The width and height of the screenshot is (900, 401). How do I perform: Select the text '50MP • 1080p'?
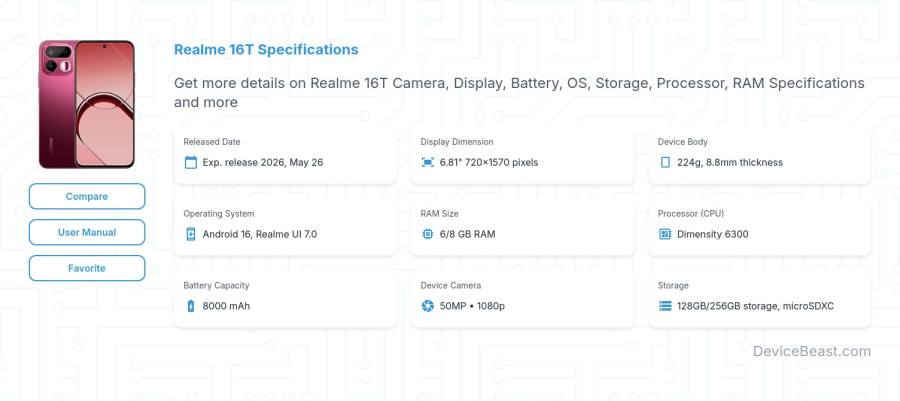(472, 306)
